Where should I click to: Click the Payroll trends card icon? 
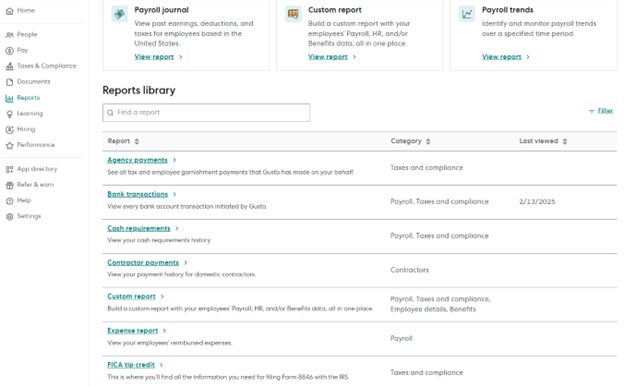pyautogui.click(x=467, y=14)
